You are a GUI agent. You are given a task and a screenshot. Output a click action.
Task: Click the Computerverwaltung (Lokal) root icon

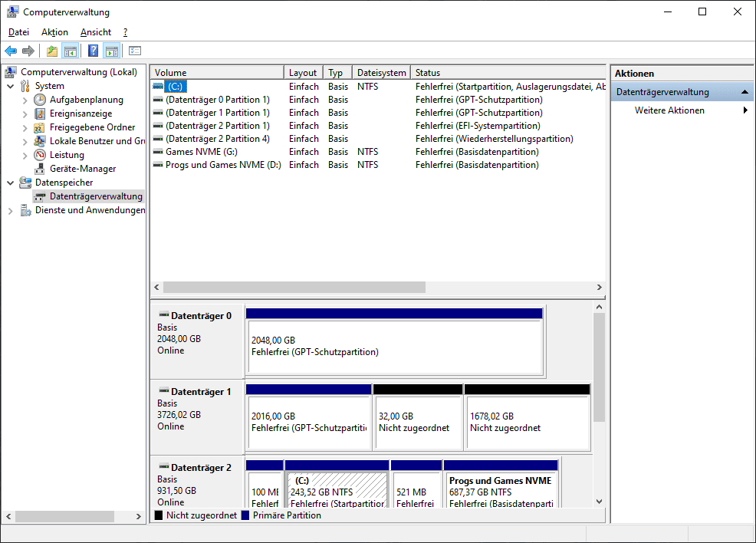[x=11, y=72]
